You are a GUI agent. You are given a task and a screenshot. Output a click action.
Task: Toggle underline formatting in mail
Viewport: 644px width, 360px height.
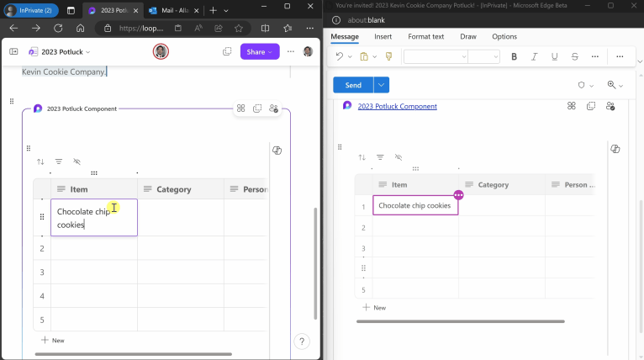point(555,56)
